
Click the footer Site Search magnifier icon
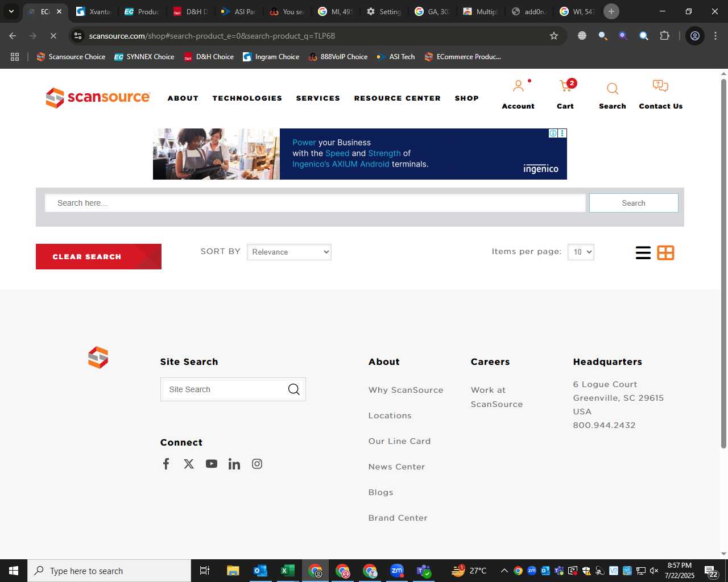pyautogui.click(x=293, y=389)
